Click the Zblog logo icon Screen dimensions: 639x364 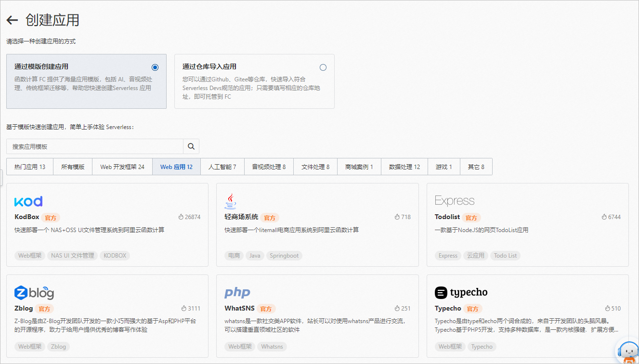[34, 292]
